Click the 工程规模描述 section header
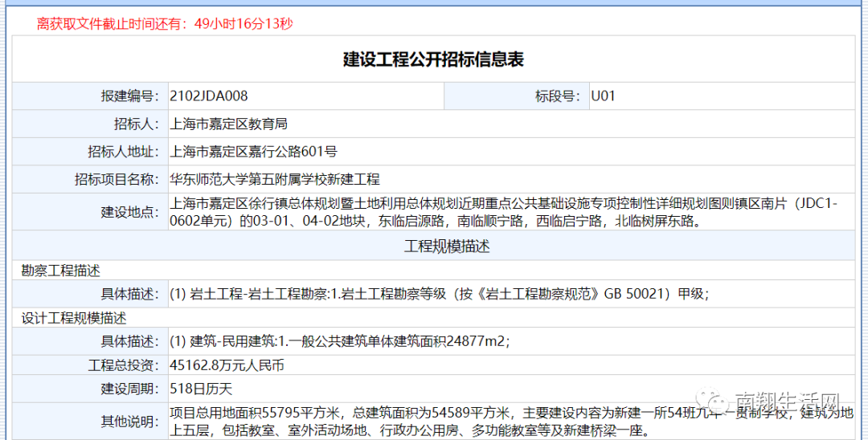The image size is (868, 440). (447, 246)
